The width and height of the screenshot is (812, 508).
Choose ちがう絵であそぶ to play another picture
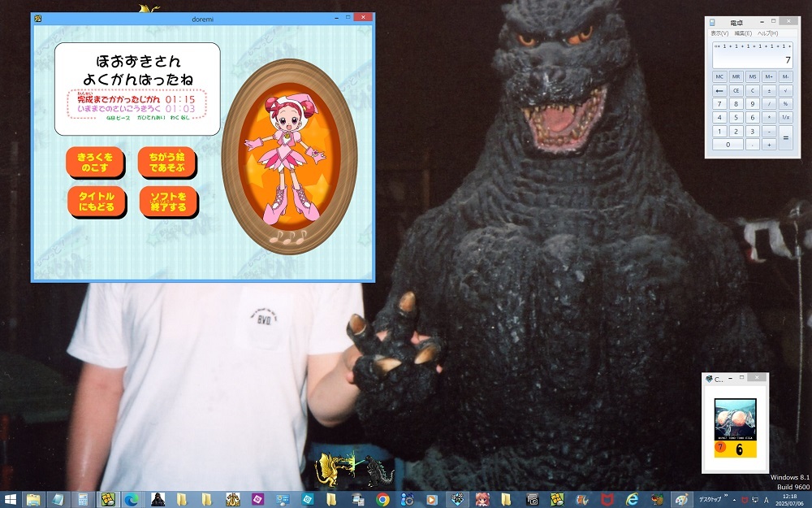pos(166,163)
